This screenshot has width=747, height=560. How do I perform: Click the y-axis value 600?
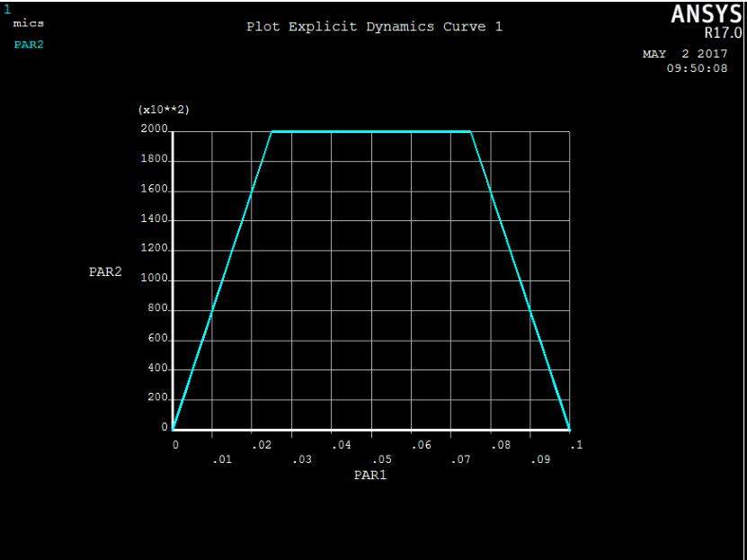coord(158,338)
